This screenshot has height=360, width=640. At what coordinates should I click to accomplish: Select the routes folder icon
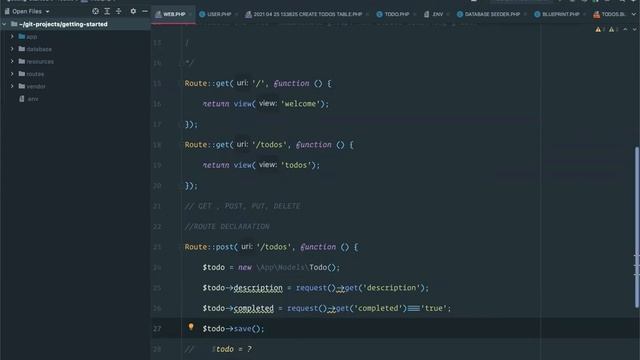tap(22, 74)
